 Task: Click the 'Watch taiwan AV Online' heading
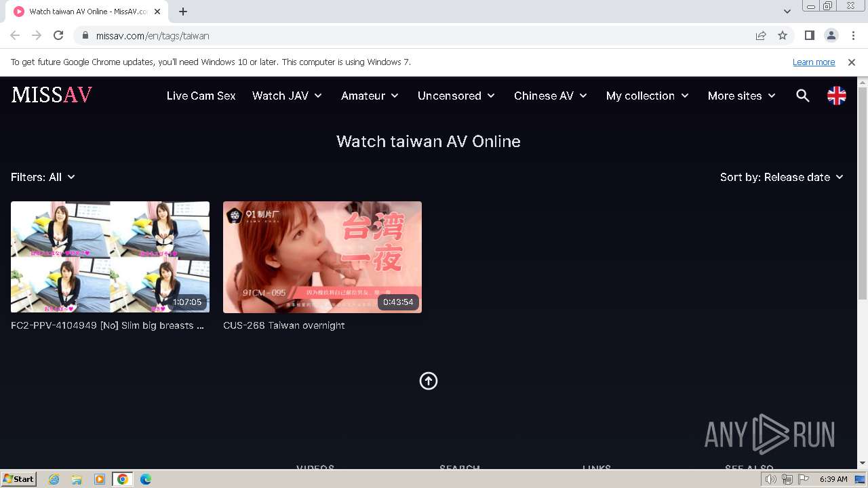(x=429, y=141)
